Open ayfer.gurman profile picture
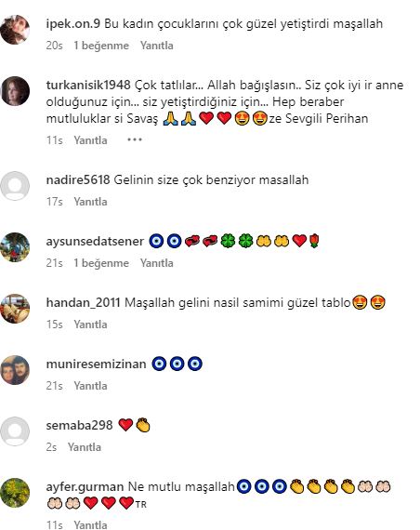 pyautogui.click(x=15, y=493)
